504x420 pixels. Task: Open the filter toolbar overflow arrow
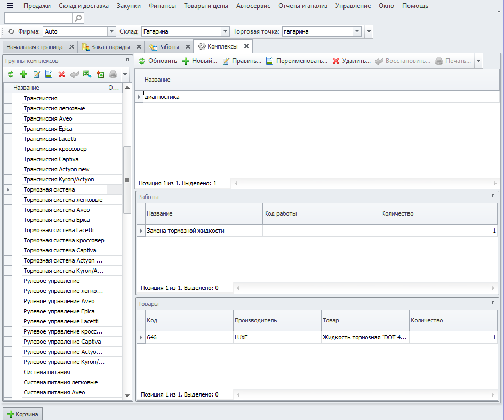pos(369,31)
